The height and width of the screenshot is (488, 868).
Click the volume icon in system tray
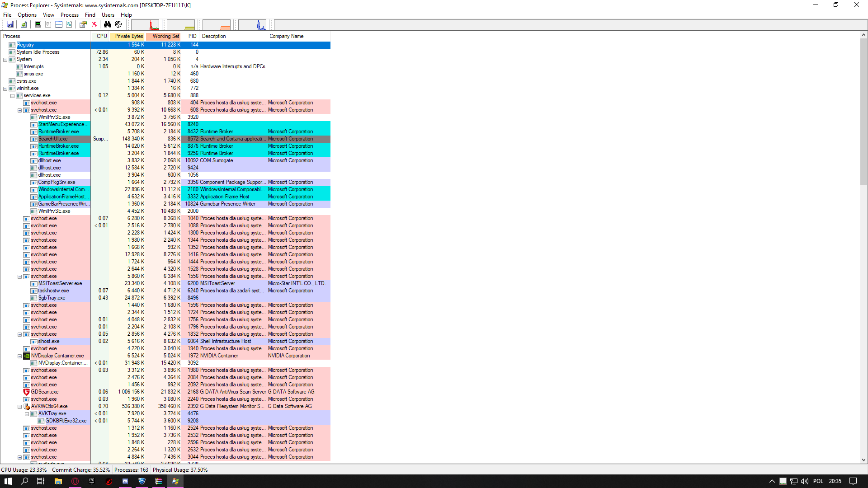click(x=805, y=481)
